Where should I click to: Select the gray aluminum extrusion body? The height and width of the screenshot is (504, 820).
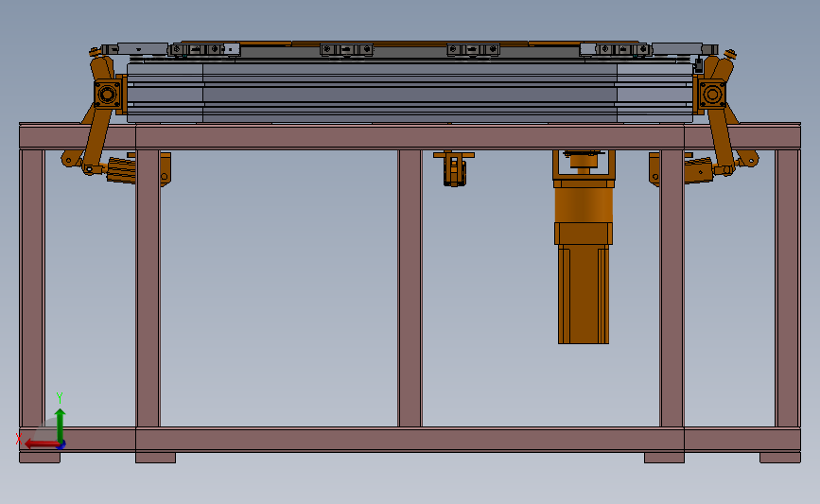click(x=410, y=93)
